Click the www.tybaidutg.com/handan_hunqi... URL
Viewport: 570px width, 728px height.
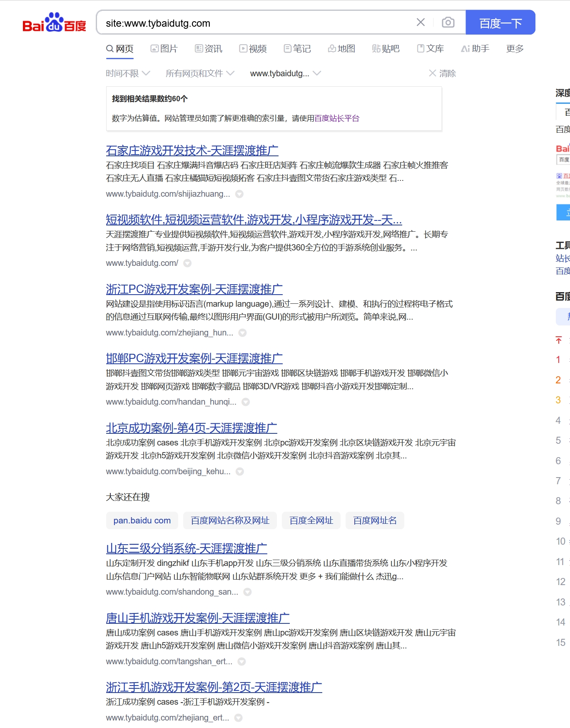pos(171,402)
